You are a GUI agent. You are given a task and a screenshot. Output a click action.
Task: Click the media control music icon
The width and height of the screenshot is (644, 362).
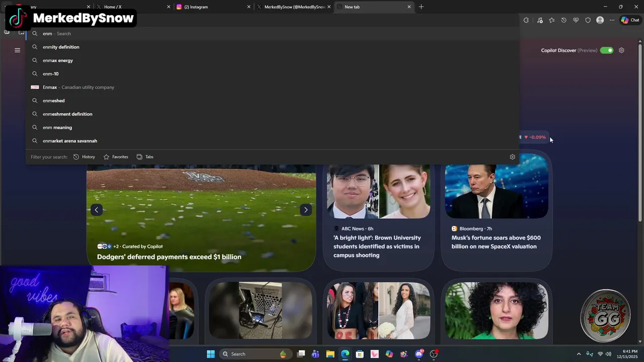click(x=540, y=20)
